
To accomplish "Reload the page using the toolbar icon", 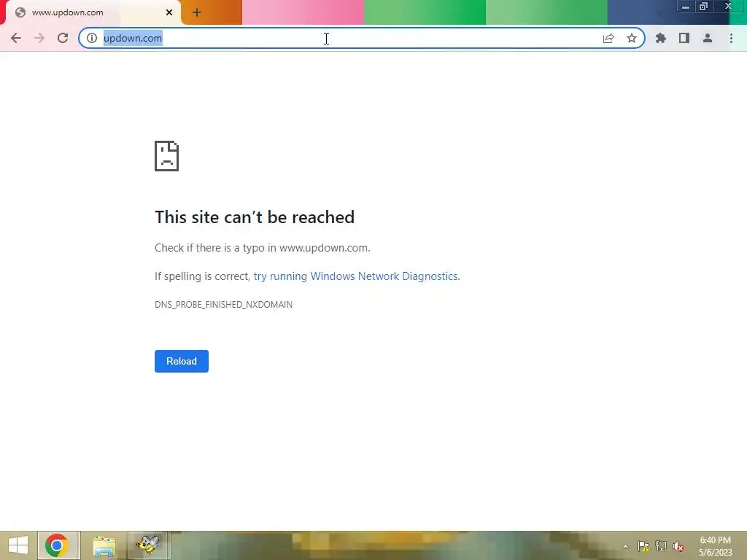I will tap(63, 38).
